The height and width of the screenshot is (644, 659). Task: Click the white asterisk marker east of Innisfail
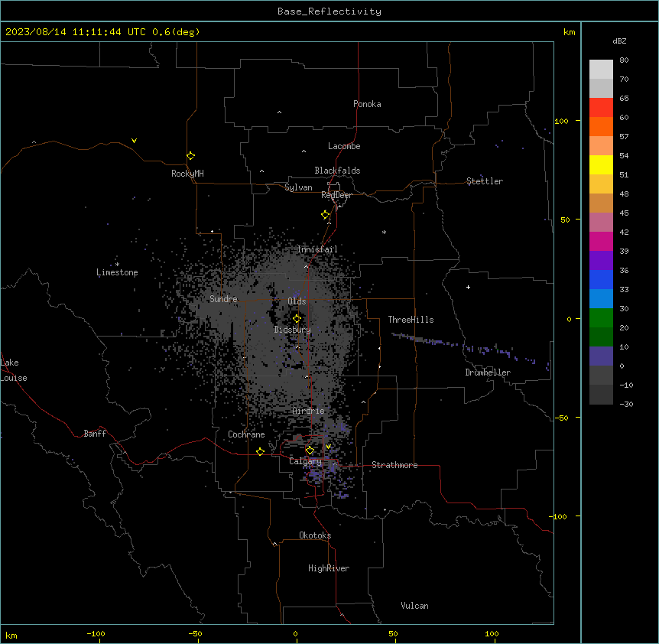(x=384, y=232)
